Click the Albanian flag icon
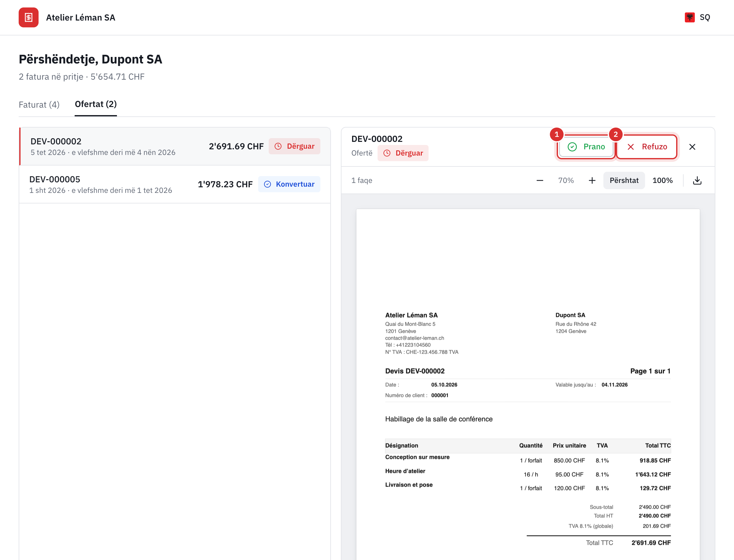 point(690,17)
